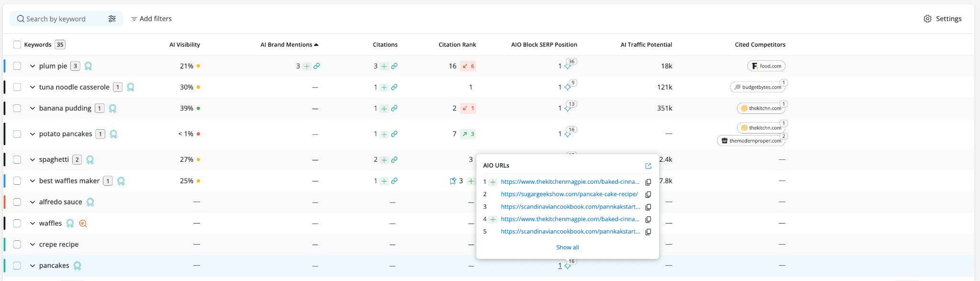Open brand mentions link icon for plum pie
This screenshot has height=281, width=980.
(317, 66)
